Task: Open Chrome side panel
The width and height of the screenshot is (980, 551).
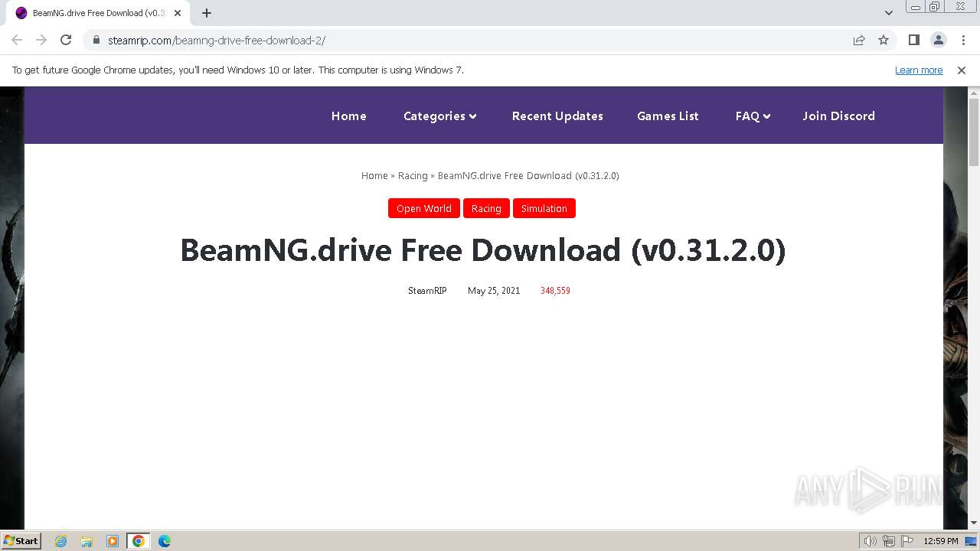Action: coord(913,40)
